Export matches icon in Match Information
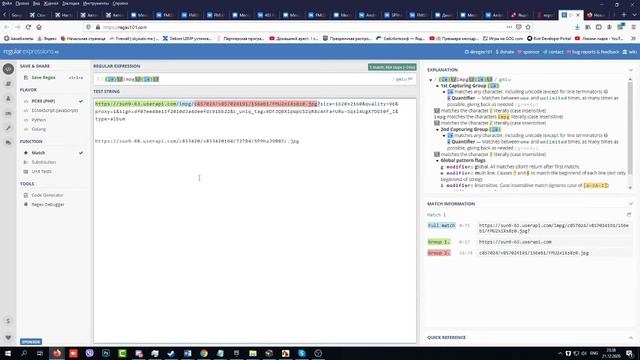Image resolution: width=640 pixels, height=360 pixels. [629, 215]
